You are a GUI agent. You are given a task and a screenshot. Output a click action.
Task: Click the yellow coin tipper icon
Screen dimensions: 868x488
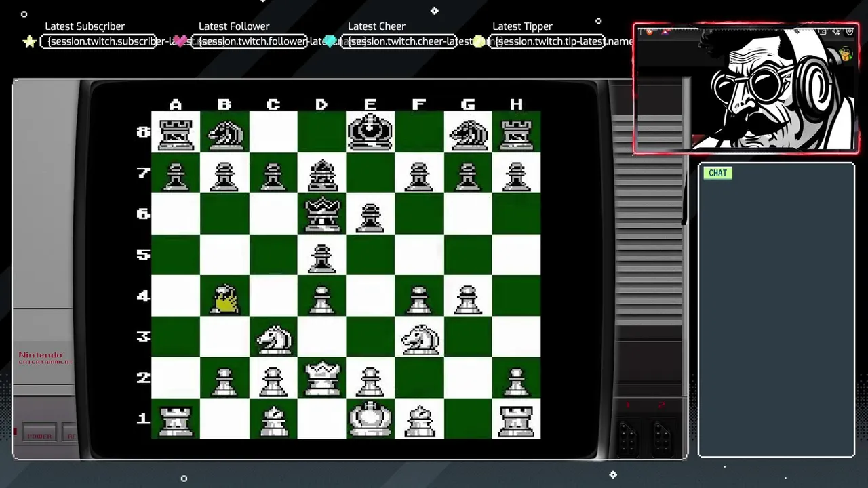coord(479,42)
